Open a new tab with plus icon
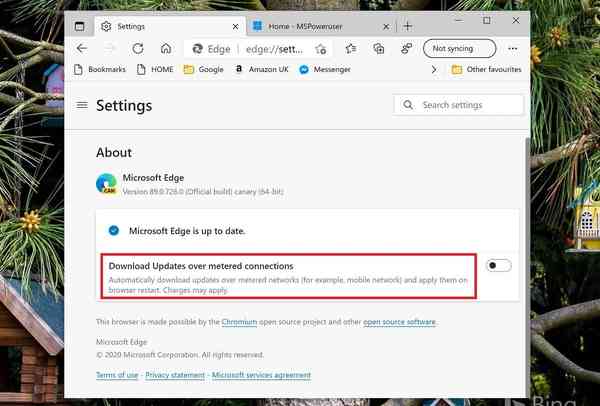Viewport: 600px width, 406px height. point(408,26)
